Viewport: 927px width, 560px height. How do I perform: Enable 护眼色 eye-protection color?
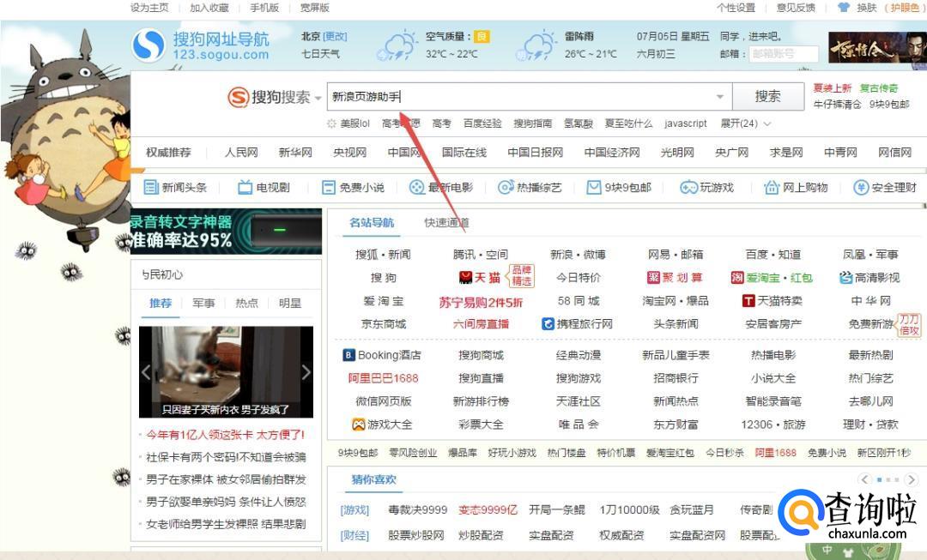[x=903, y=8]
